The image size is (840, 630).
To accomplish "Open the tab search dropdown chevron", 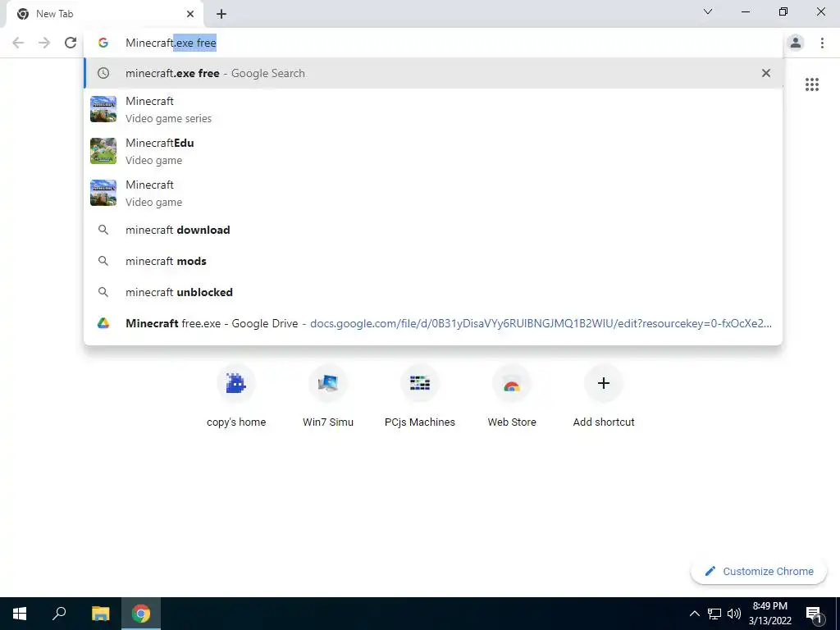I will [708, 11].
